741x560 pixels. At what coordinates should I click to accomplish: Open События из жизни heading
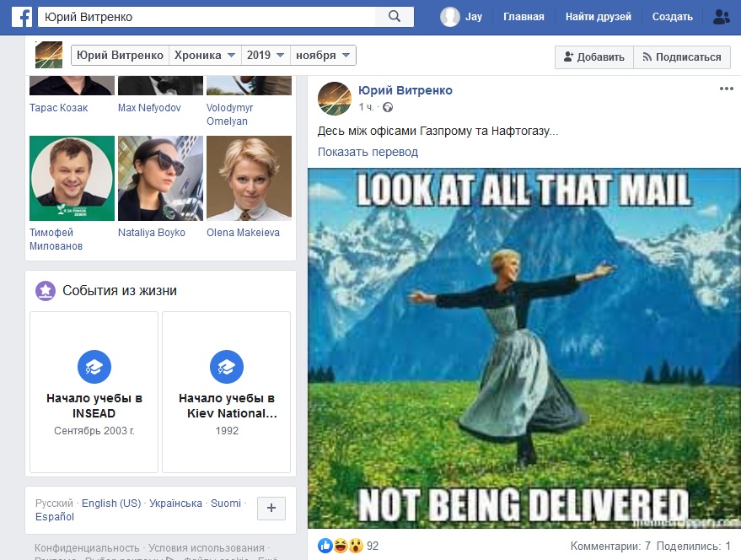coord(120,291)
